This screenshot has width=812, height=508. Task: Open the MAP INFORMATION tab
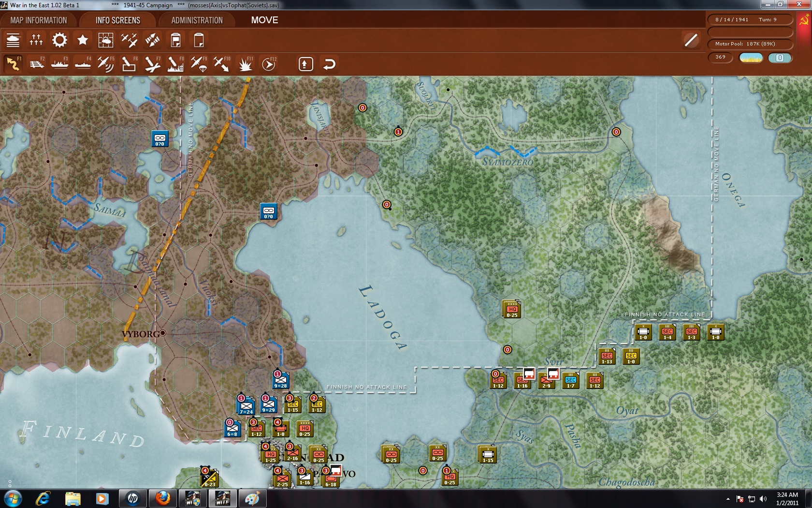point(38,20)
